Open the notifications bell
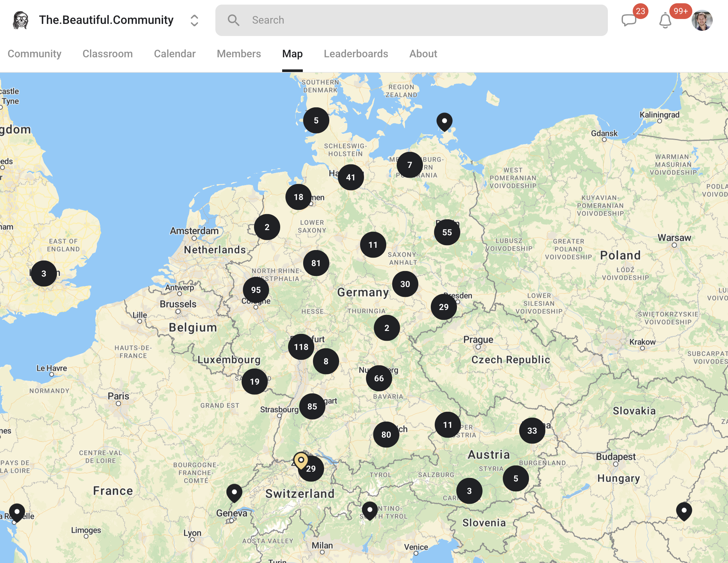728x563 pixels. click(665, 20)
